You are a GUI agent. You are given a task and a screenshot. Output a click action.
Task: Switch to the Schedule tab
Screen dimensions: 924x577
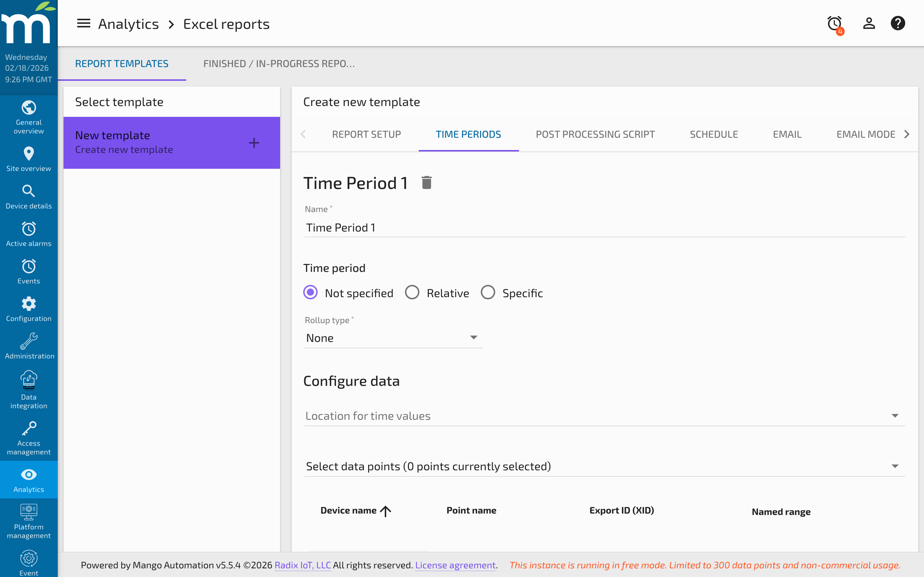714,134
